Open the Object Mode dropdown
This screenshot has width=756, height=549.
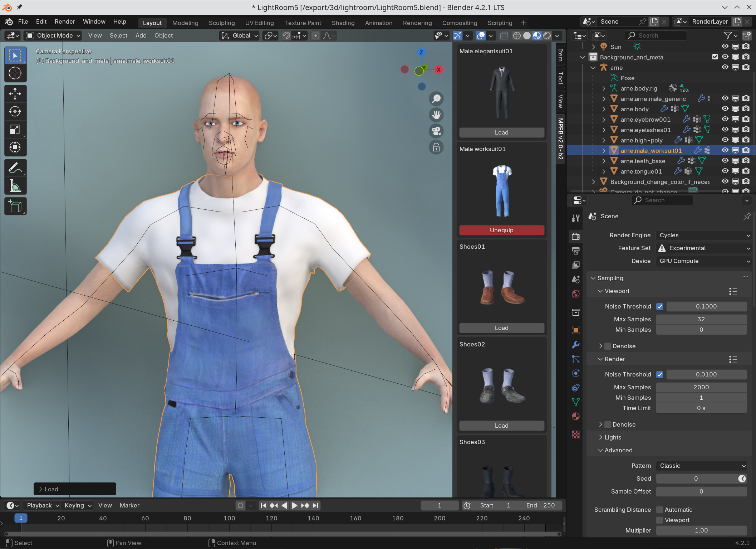point(53,35)
